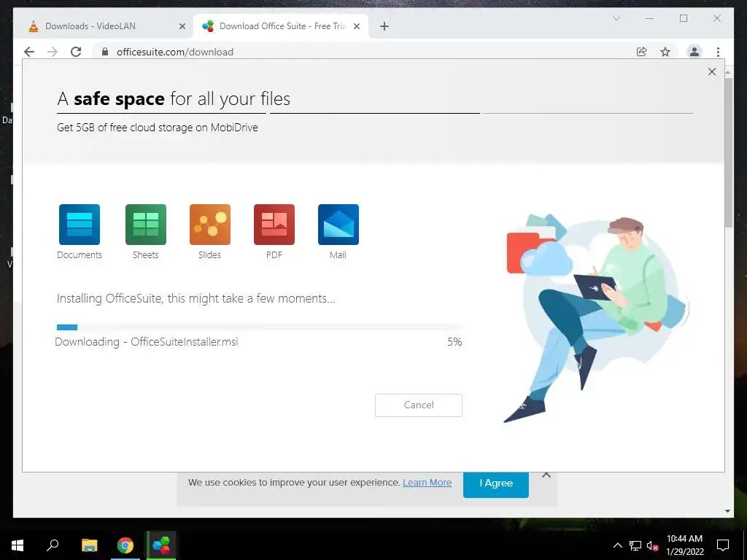747x560 pixels.
Task: Open the clock showing 10:44 AM
Action: click(684, 545)
